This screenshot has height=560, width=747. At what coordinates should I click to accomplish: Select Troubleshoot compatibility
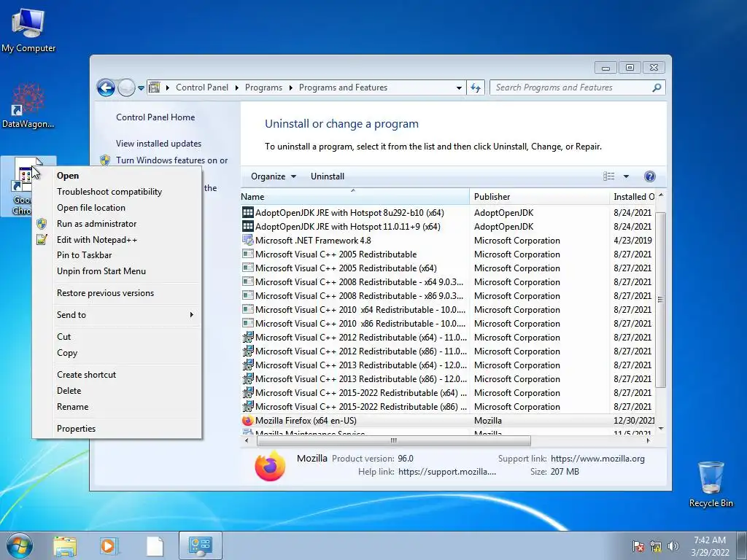[x=109, y=192]
